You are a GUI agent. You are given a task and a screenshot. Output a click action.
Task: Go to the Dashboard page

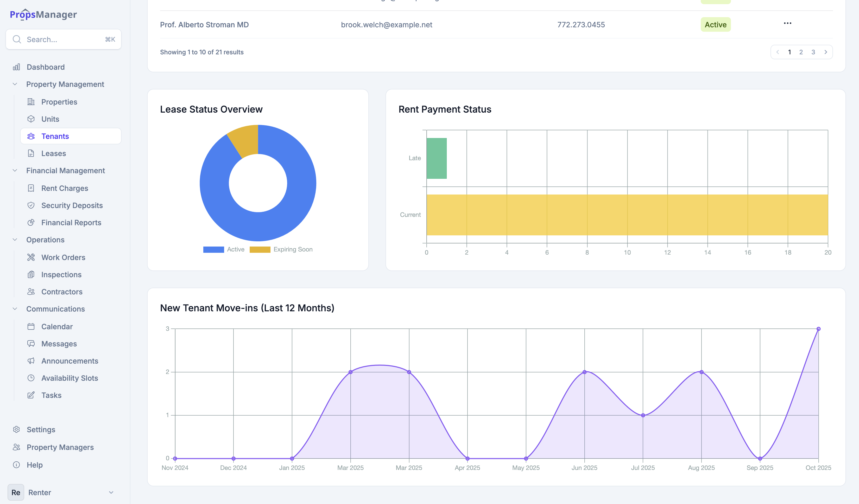click(x=45, y=67)
